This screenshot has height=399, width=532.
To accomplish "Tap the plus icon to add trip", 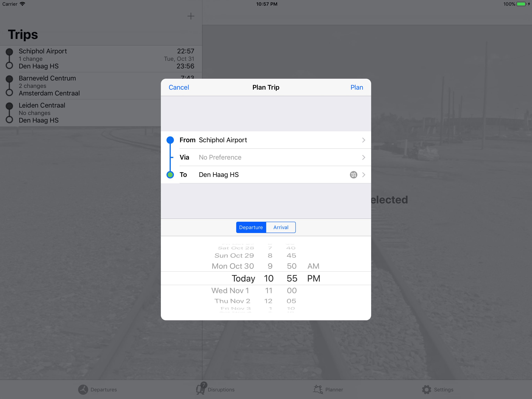I will pos(191,16).
